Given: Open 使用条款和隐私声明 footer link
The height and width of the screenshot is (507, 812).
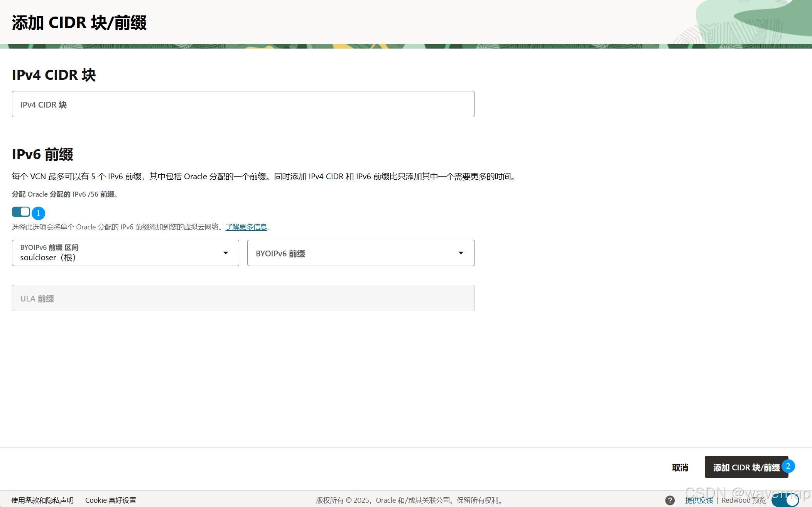Looking at the screenshot, I should tap(42, 500).
